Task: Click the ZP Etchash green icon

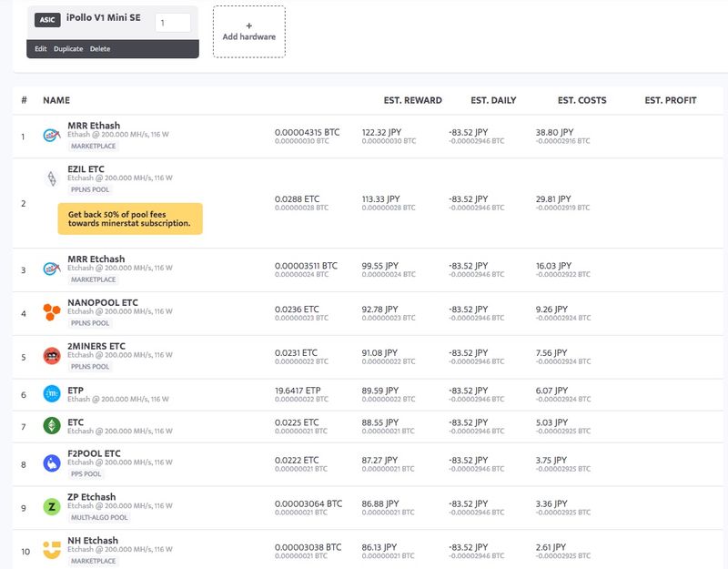Action: [52, 507]
